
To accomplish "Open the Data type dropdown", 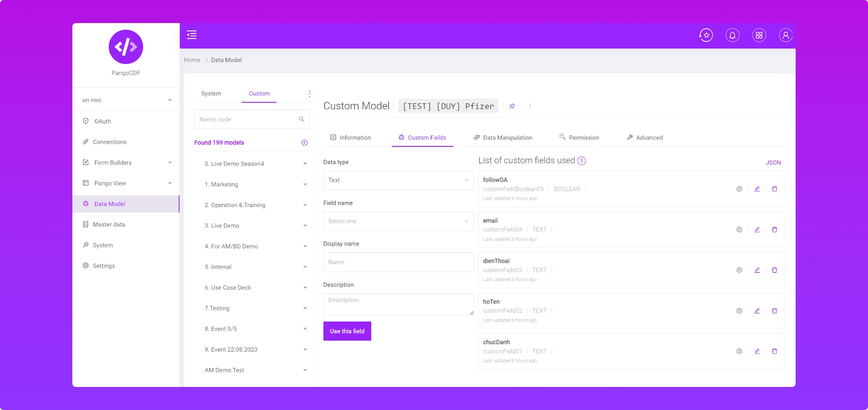I will pos(398,180).
